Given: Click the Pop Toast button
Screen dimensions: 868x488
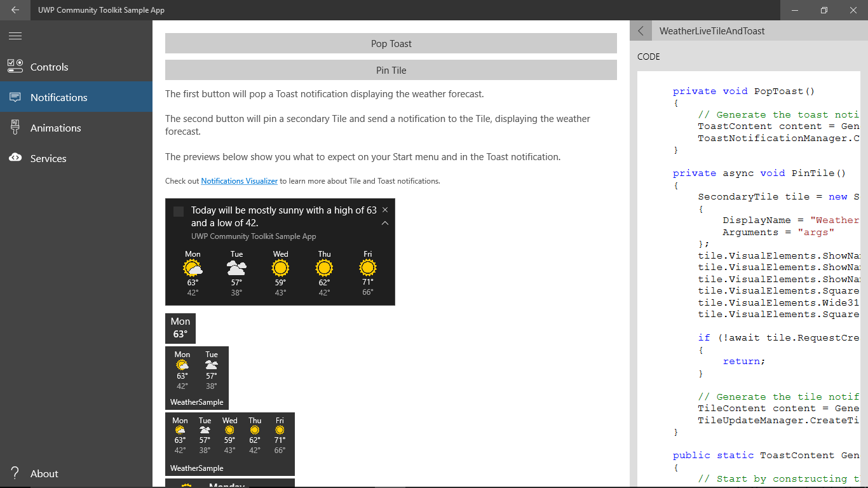Looking at the screenshot, I should [x=390, y=43].
